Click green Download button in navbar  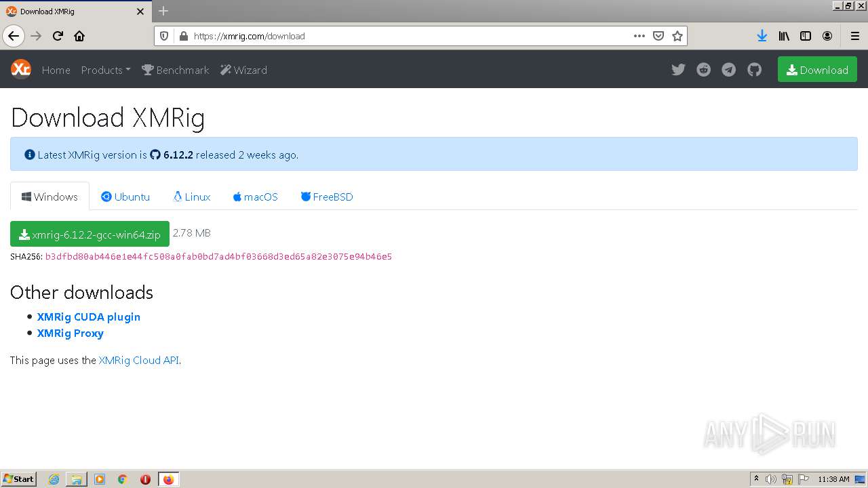[x=817, y=70]
